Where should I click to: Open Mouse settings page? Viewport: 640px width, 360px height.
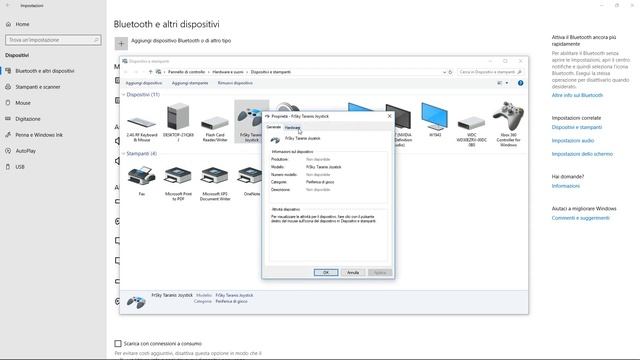[x=23, y=103]
